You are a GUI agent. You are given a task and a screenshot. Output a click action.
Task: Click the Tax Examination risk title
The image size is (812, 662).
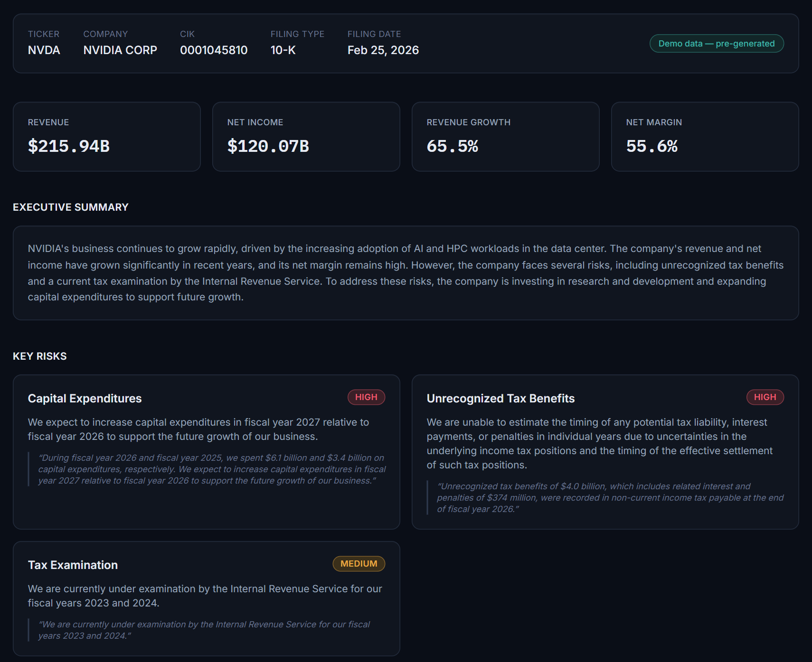coord(73,565)
